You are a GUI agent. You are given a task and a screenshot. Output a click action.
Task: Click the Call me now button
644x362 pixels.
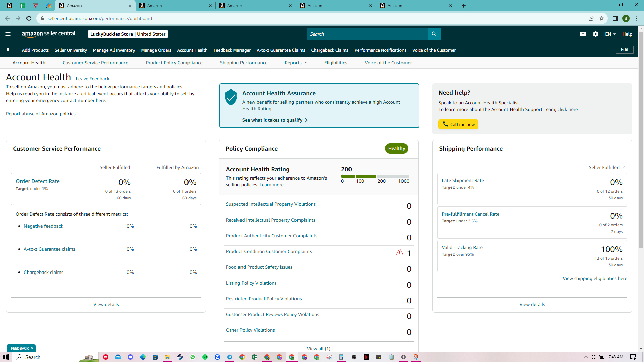tap(458, 124)
